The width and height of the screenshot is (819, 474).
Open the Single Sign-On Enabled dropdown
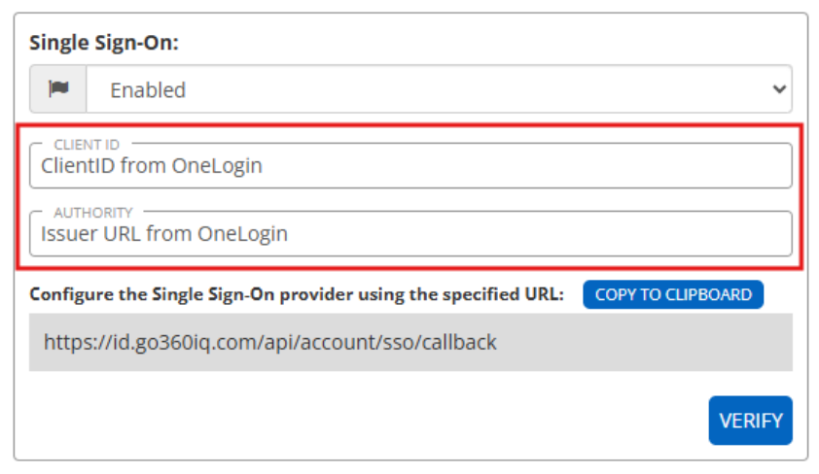[440, 90]
